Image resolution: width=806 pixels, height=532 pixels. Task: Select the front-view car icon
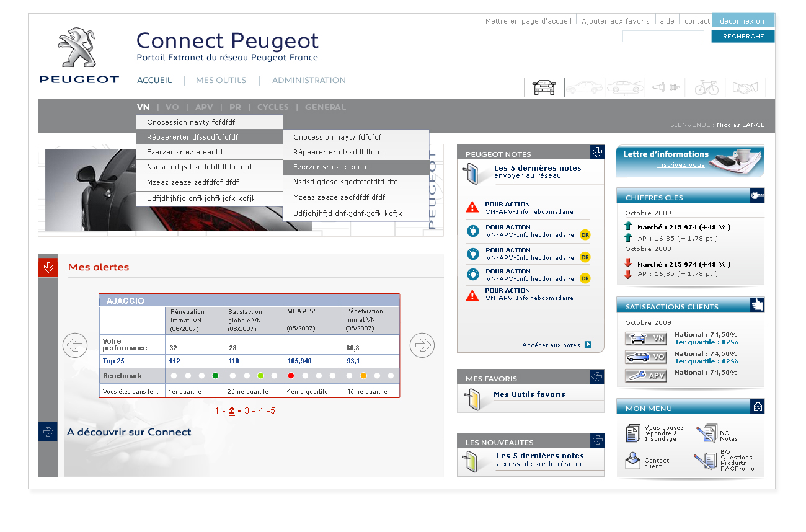click(544, 87)
